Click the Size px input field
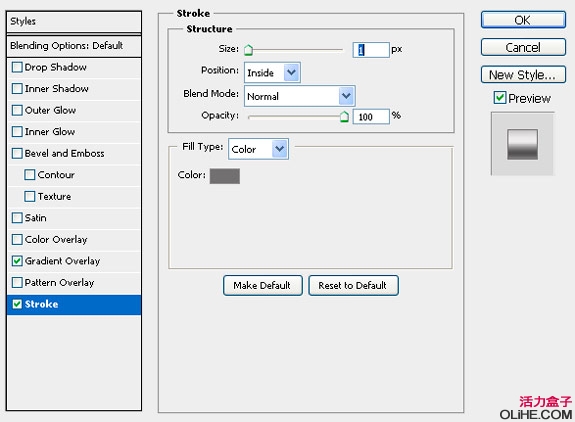This screenshot has height=422, width=575. click(371, 50)
